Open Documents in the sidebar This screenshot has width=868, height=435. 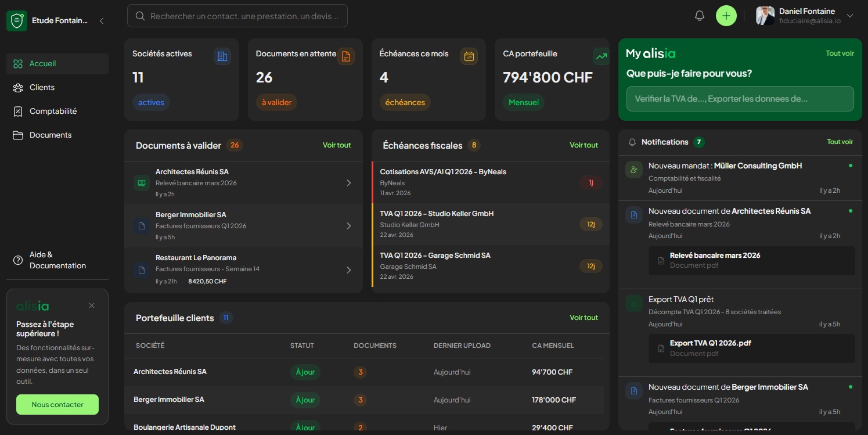pos(51,135)
